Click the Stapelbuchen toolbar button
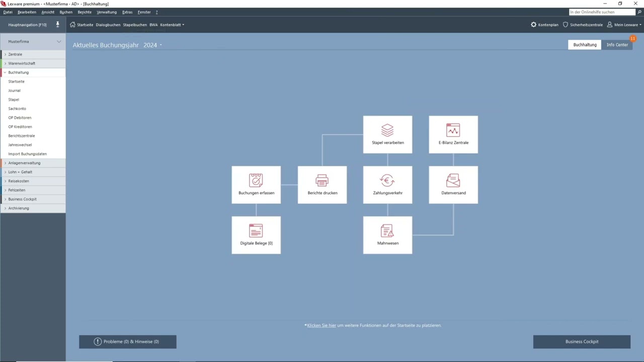The height and width of the screenshot is (362, 644). coord(135,25)
